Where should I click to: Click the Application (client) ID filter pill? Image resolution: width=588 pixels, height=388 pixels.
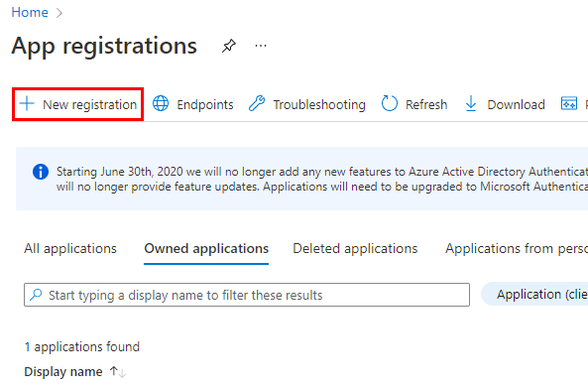coord(534,294)
